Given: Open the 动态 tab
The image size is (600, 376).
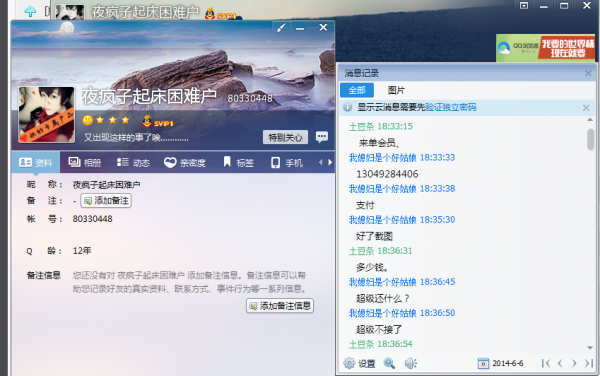Looking at the screenshot, I should tap(133, 163).
